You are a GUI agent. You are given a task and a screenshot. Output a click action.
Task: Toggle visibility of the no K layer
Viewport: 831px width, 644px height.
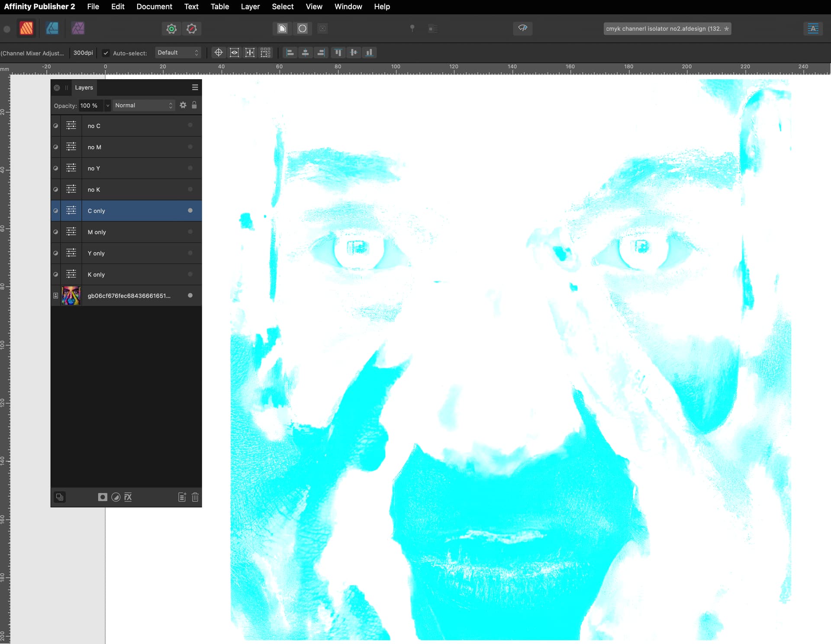(x=190, y=189)
